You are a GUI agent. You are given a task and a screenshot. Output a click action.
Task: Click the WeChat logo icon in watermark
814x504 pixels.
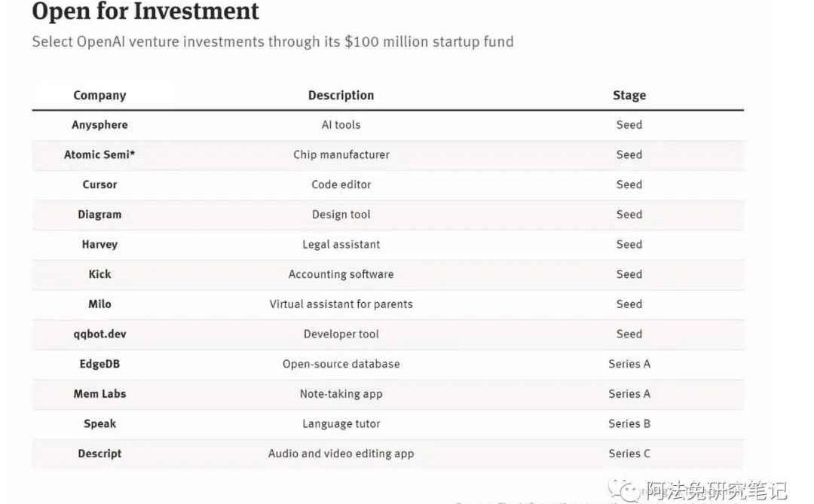(x=625, y=490)
